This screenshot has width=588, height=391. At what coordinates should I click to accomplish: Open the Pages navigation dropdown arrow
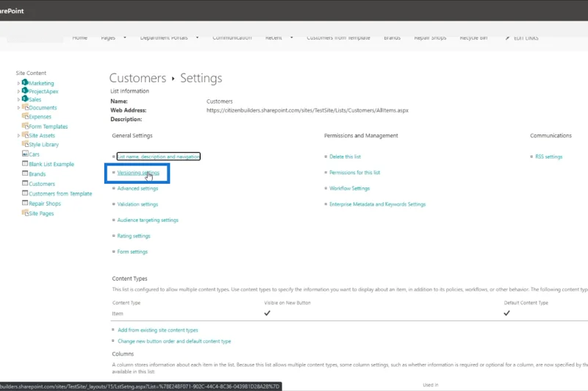pyautogui.click(x=125, y=37)
